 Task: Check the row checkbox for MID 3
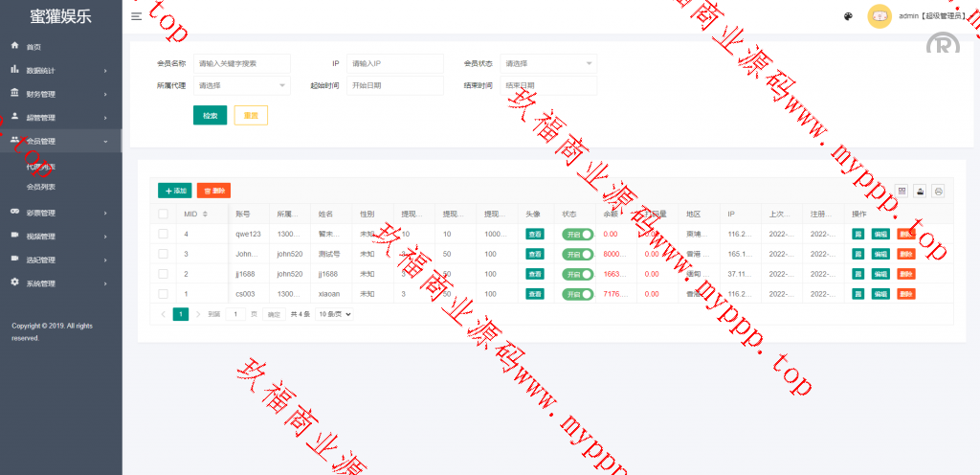tap(163, 254)
